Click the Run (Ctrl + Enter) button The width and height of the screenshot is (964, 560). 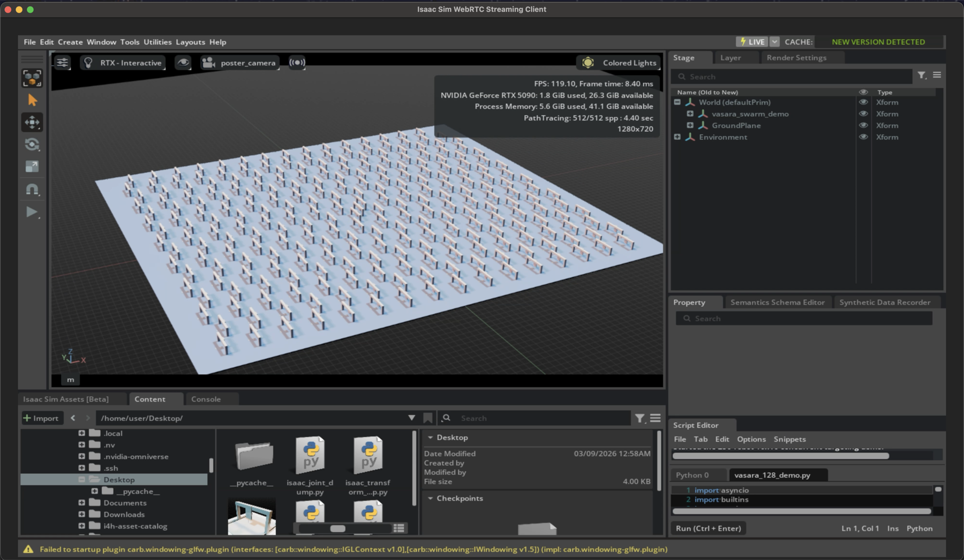708,528
